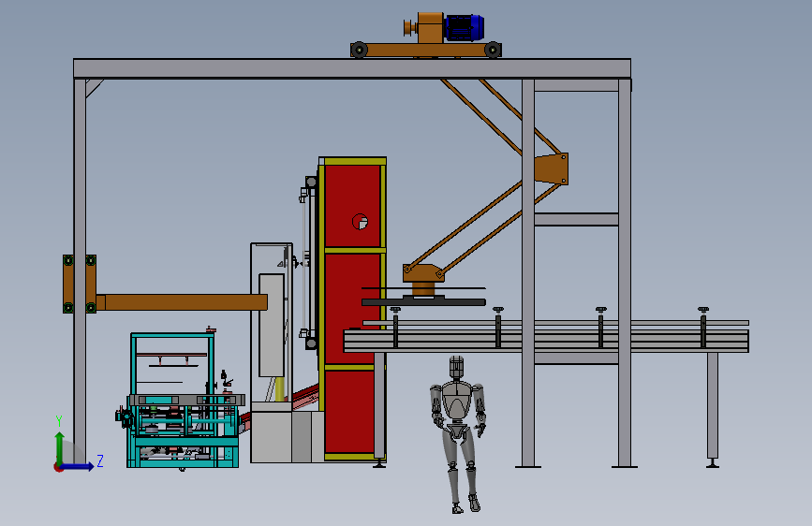Select the orange roller bracket on the left column
This screenshot has width=812, height=526.
click(x=80, y=284)
